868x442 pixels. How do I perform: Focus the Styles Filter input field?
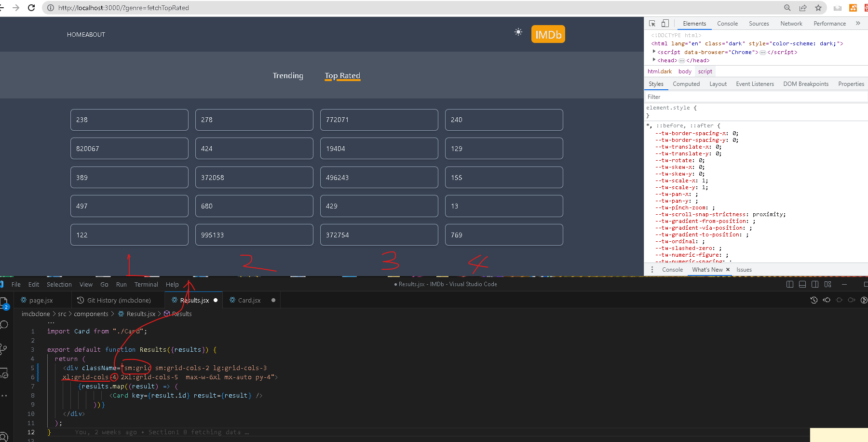point(756,97)
